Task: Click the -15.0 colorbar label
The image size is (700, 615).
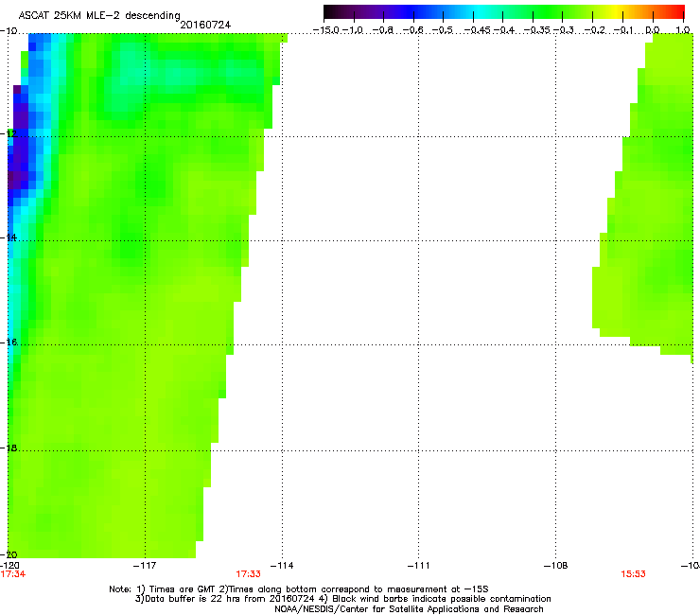Action: [x=326, y=30]
